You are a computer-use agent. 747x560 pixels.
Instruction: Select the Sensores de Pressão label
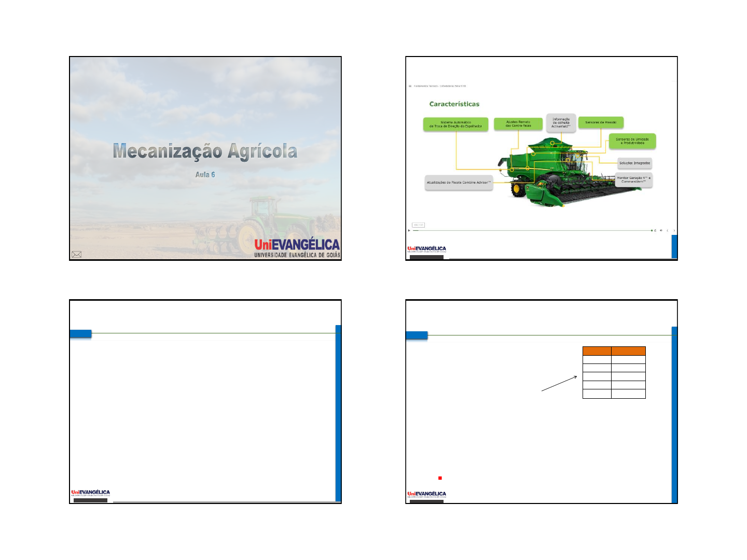click(601, 122)
